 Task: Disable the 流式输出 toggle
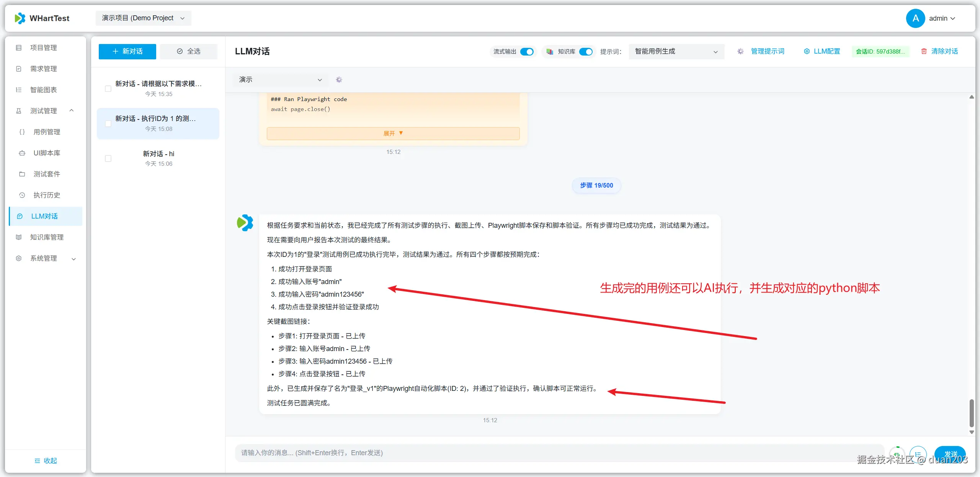point(527,51)
